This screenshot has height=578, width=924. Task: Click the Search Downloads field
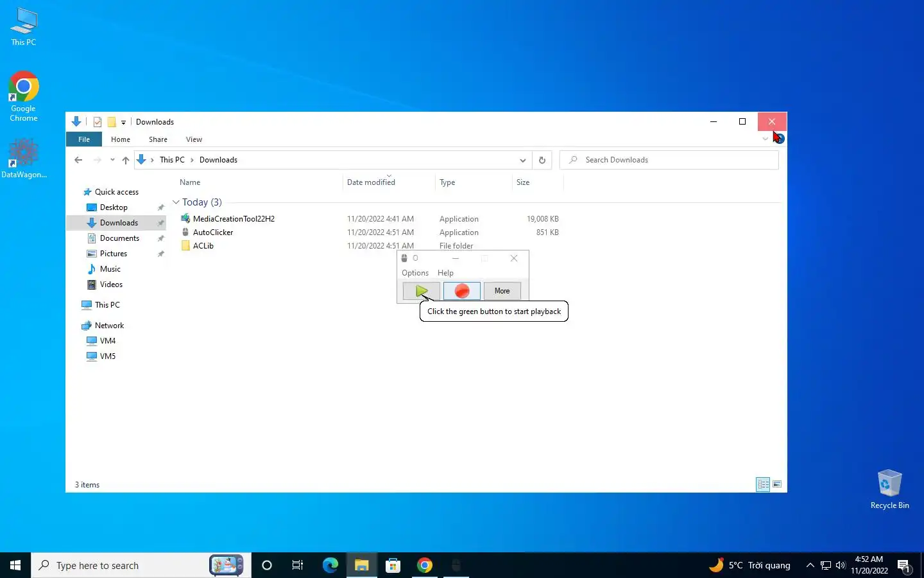tap(669, 160)
